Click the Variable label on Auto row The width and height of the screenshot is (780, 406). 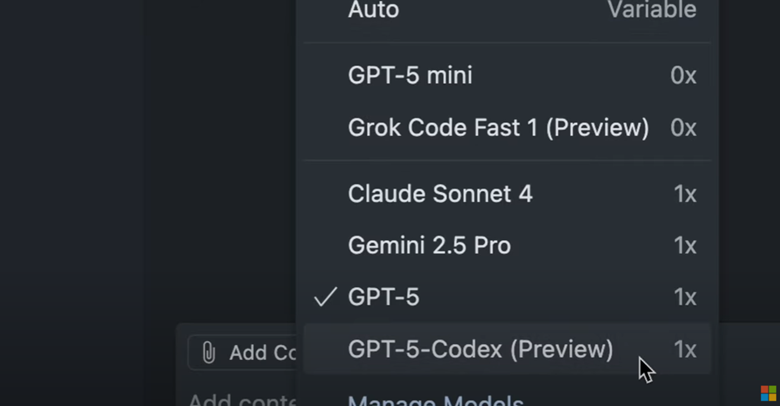click(x=652, y=10)
